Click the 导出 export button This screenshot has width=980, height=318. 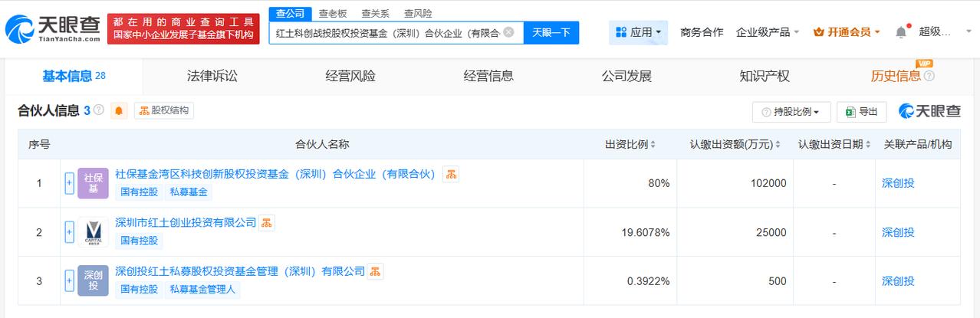(861, 112)
